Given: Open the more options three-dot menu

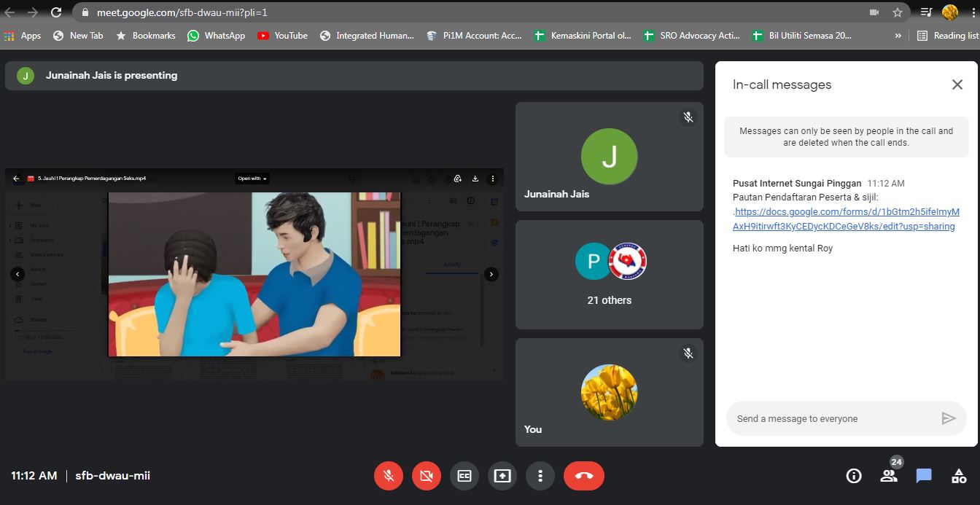Looking at the screenshot, I should tap(540, 476).
